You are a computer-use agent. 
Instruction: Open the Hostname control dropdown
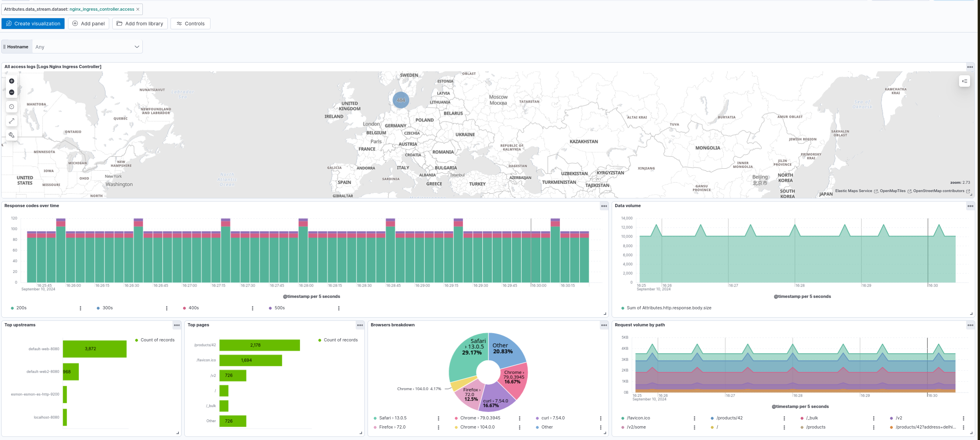click(87, 47)
